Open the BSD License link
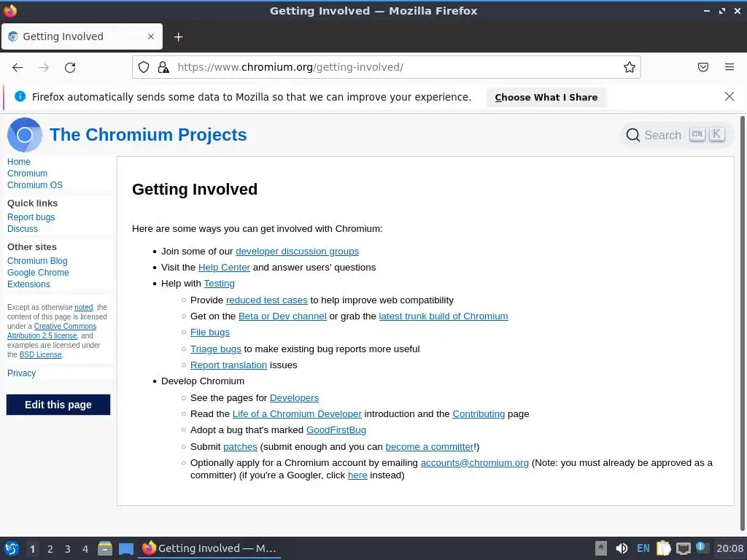Screen dimensions: 747x560 (41, 355)
